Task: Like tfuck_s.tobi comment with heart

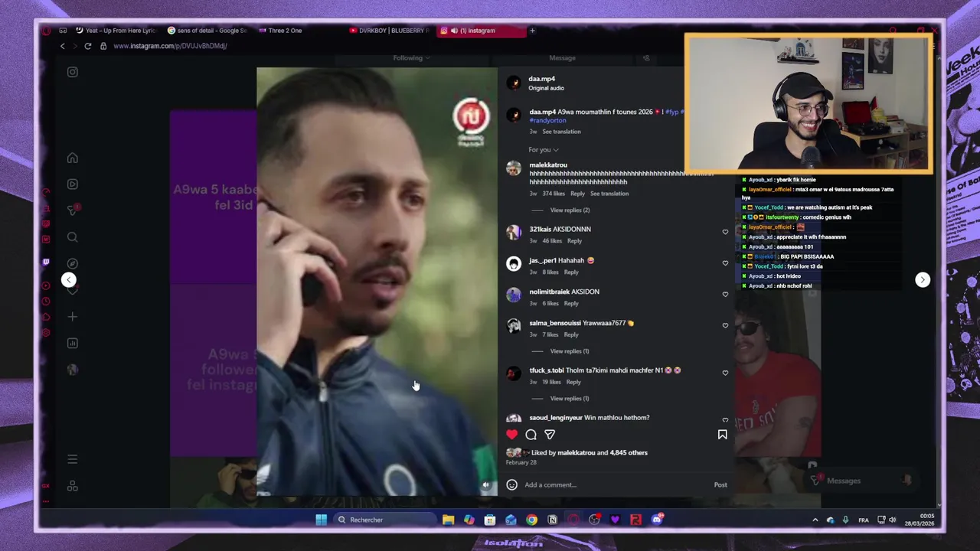Action: tap(725, 373)
